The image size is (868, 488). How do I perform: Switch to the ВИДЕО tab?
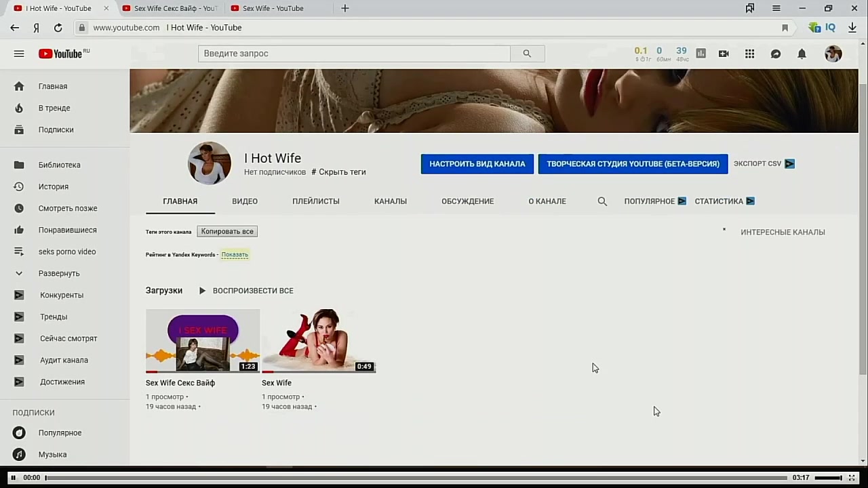click(x=245, y=201)
